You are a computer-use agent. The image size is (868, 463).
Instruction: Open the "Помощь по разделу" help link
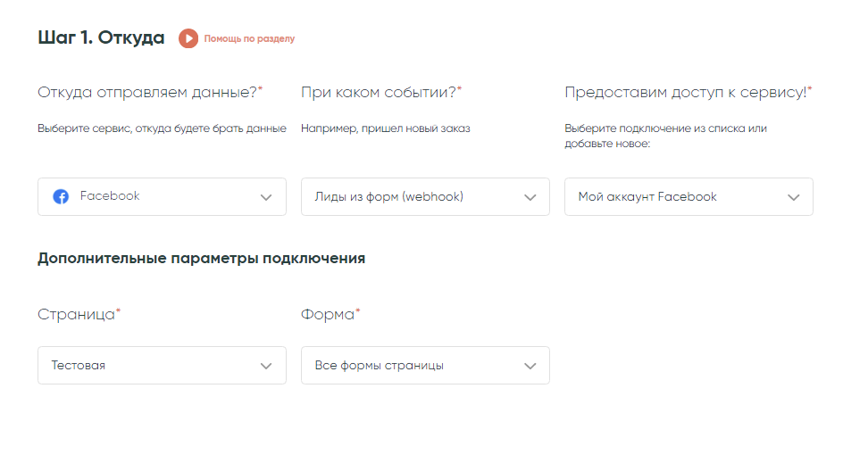click(x=249, y=39)
